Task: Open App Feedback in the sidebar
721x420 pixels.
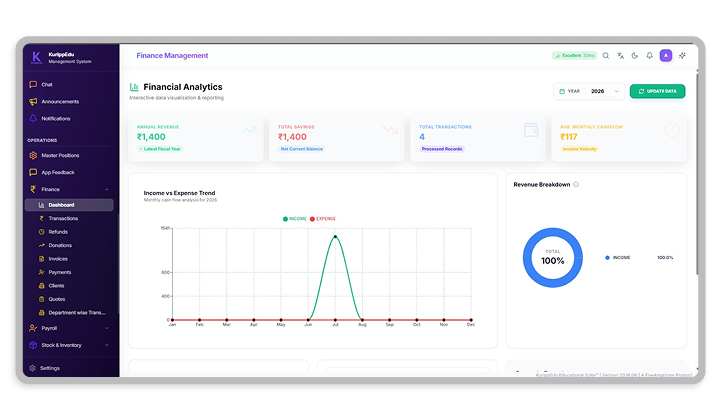Action: (71, 173)
